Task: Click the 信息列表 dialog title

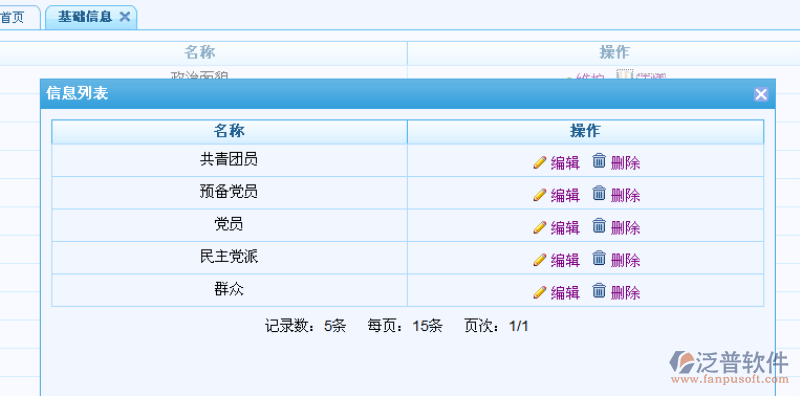Action: click(x=77, y=93)
